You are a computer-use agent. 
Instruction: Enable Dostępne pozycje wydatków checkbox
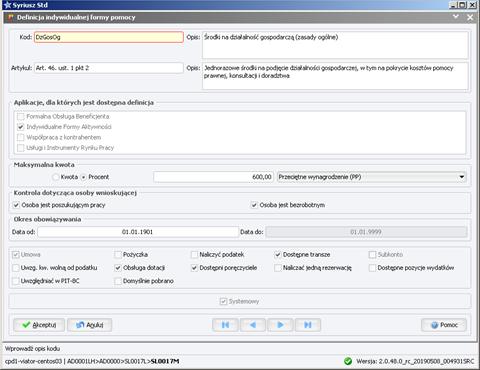point(372,268)
